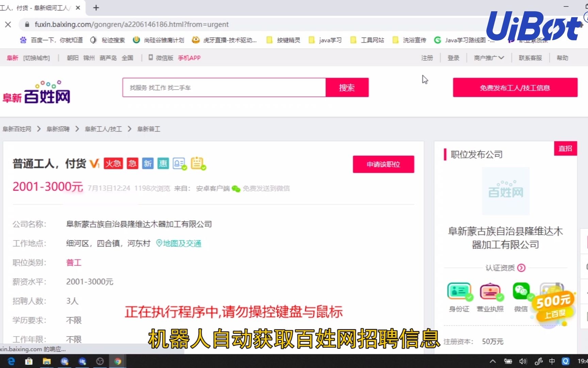Click the red 急 badge
The width and height of the screenshot is (588, 368).
[132, 164]
